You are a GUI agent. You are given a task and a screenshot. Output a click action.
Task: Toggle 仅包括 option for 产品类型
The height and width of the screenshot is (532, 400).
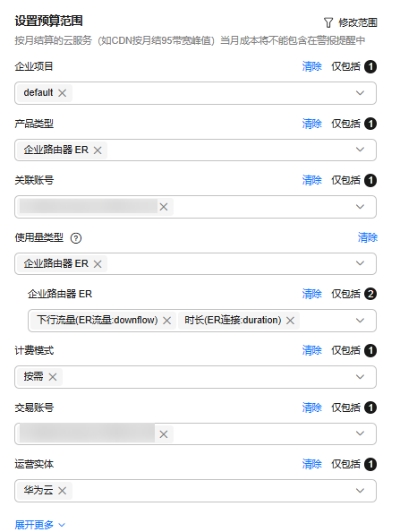coord(345,124)
